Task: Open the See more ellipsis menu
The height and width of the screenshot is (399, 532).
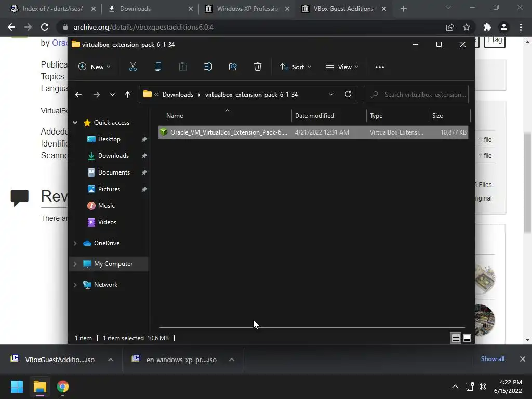Action: point(380,67)
